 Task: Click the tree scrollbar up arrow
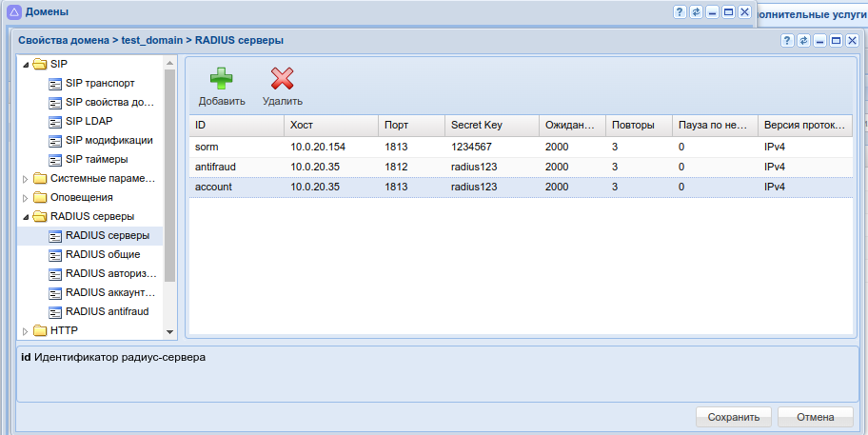coord(170,63)
